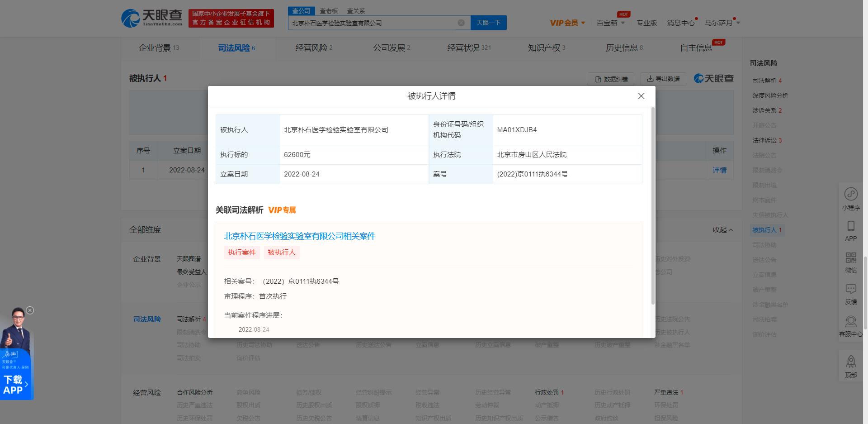Click the 天眼一下 search button
Image resolution: width=868 pixels, height=424 pixels.
pyautogui.click(x=489, y=23)
